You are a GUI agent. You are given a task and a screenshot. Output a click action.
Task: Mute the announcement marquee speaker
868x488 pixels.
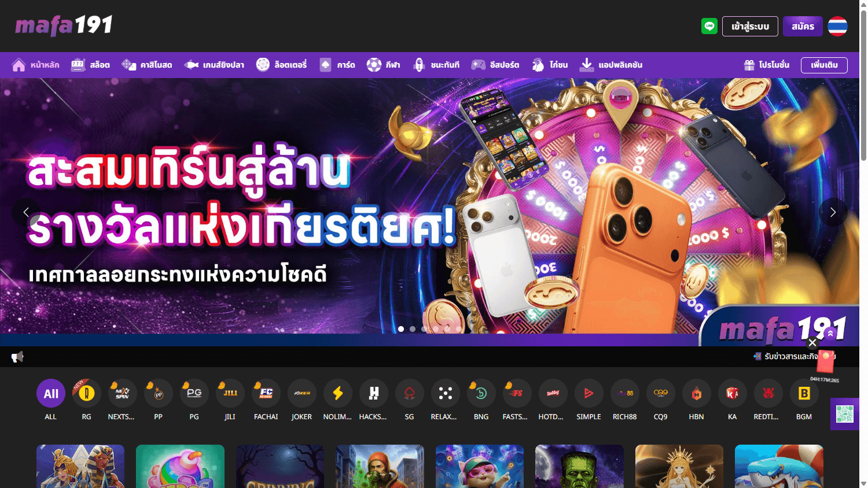click(17, 357)
